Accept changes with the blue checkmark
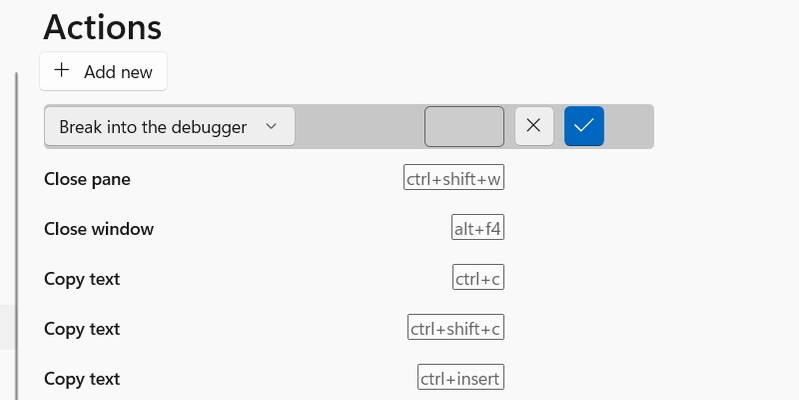The height and width of the screenshot is (400, 799). click(x=584, y=126)
